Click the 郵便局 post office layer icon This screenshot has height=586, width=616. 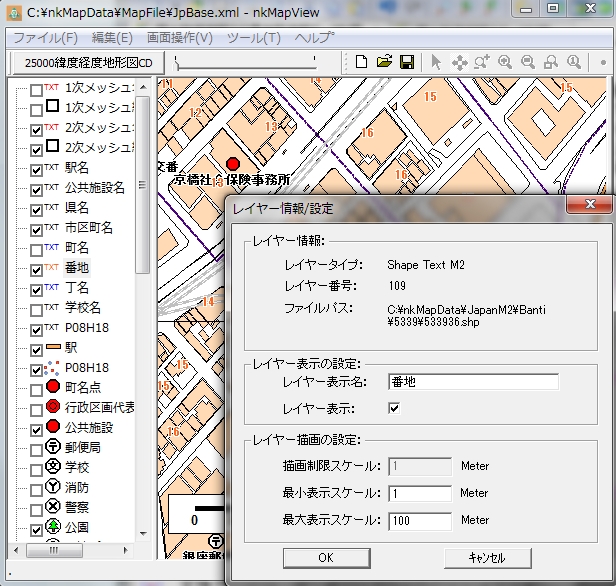(52, 447)
